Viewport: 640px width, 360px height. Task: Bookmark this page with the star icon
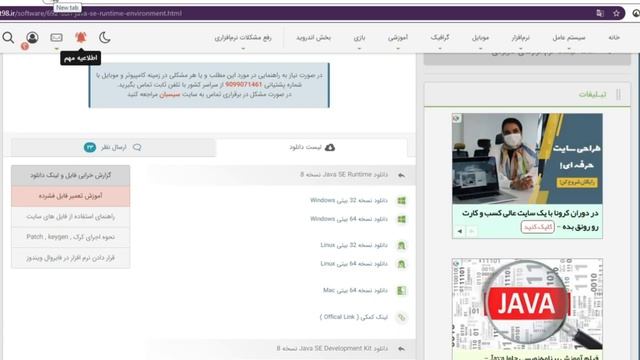click(616, 13)
